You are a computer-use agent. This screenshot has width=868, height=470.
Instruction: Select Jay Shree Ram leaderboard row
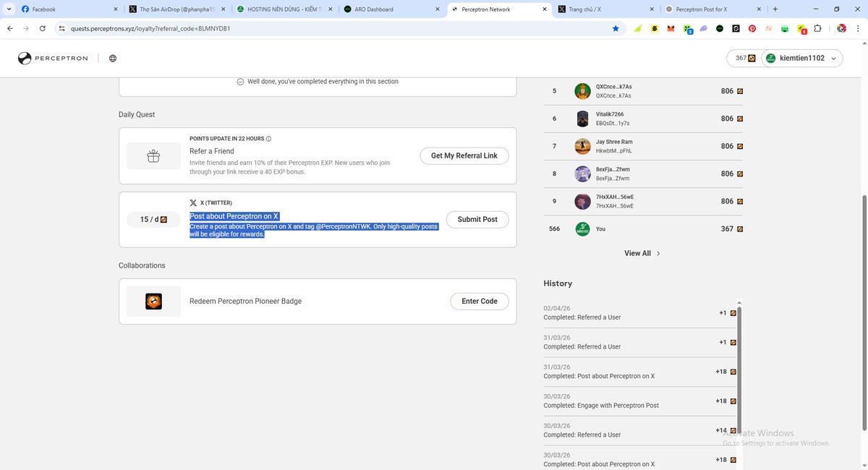pyautogui.click(x=643, y=146)
